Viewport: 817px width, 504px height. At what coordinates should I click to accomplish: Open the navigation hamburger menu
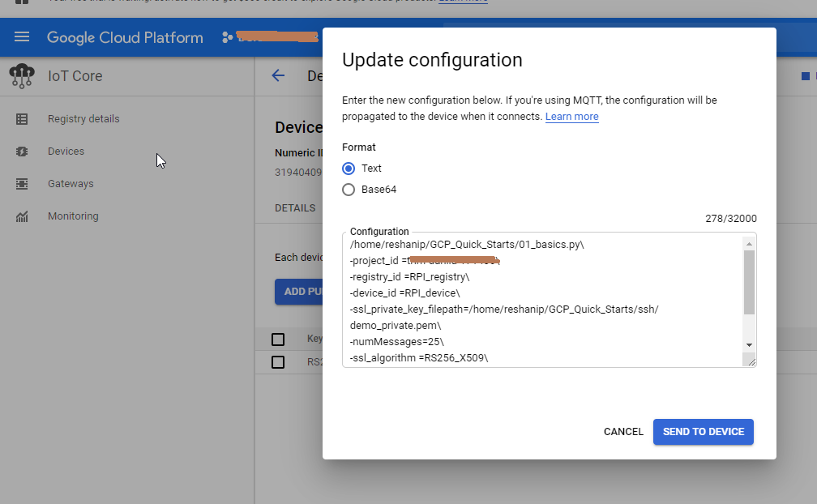21,36
